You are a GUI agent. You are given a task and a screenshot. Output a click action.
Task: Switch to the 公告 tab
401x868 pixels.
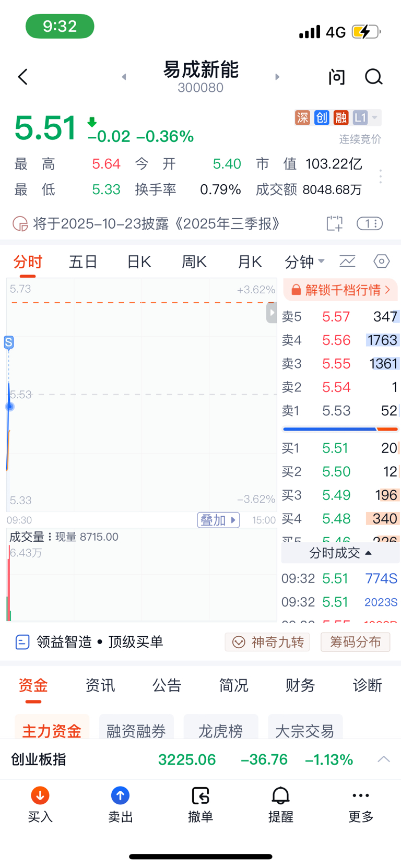point(167,685)
